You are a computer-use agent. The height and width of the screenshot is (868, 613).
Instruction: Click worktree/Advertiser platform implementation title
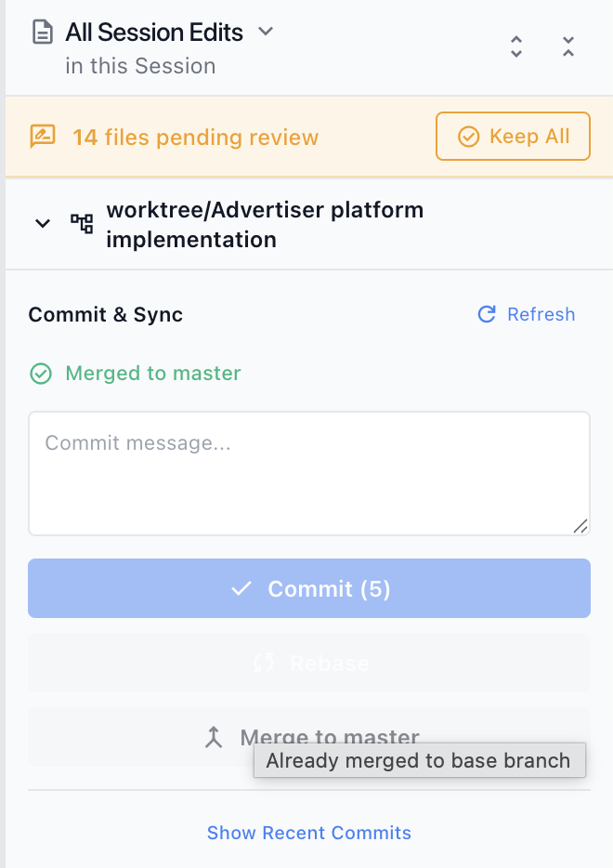pyautogui.click(x=265, y=225)
